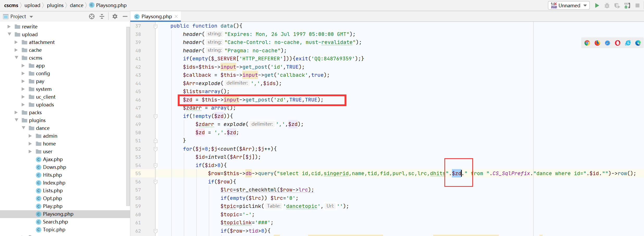The height and width of the screenshot is (236, 644).
Task: Expand the packs folder arrow
Action: click(x=16, y=112)
